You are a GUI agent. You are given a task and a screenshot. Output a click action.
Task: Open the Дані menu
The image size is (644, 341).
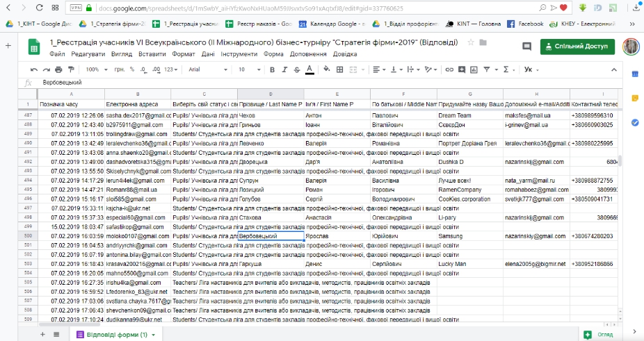tap(208, 53)
